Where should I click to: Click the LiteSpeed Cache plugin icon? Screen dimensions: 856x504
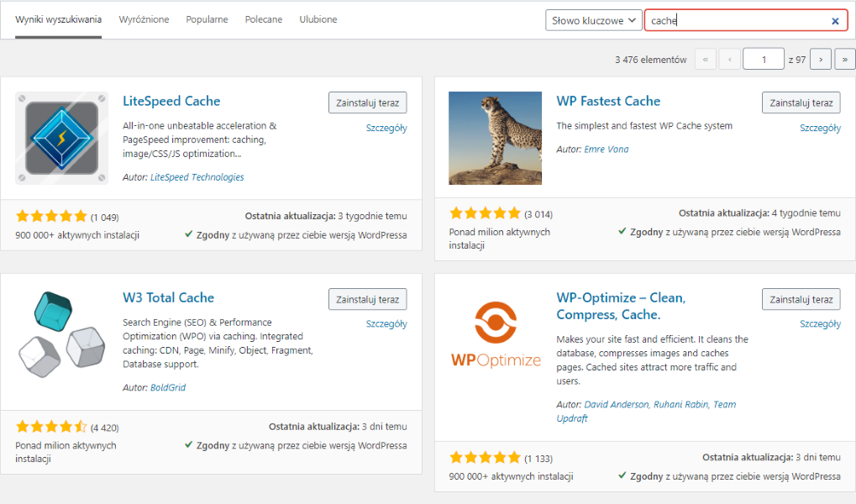click(61, 138)
